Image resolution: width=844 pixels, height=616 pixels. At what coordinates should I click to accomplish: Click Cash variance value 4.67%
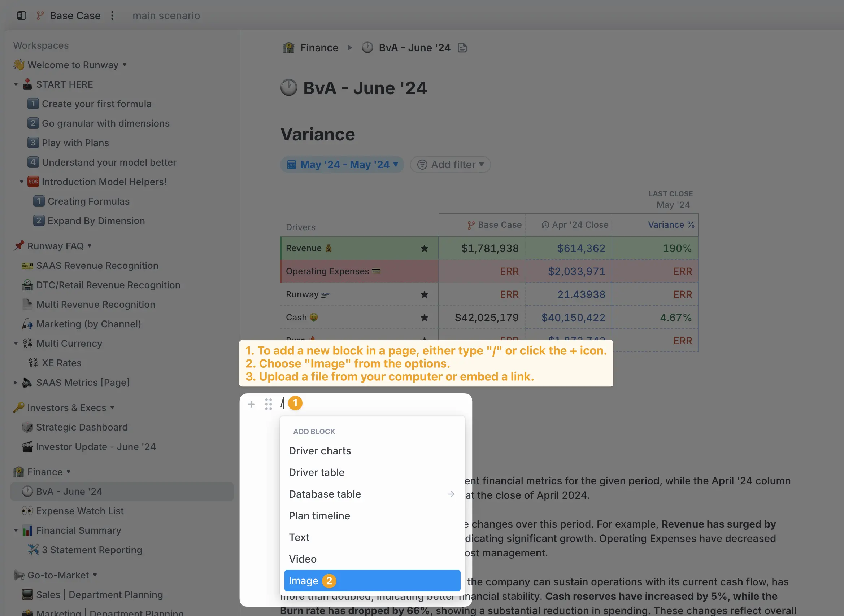coord(676,318)
